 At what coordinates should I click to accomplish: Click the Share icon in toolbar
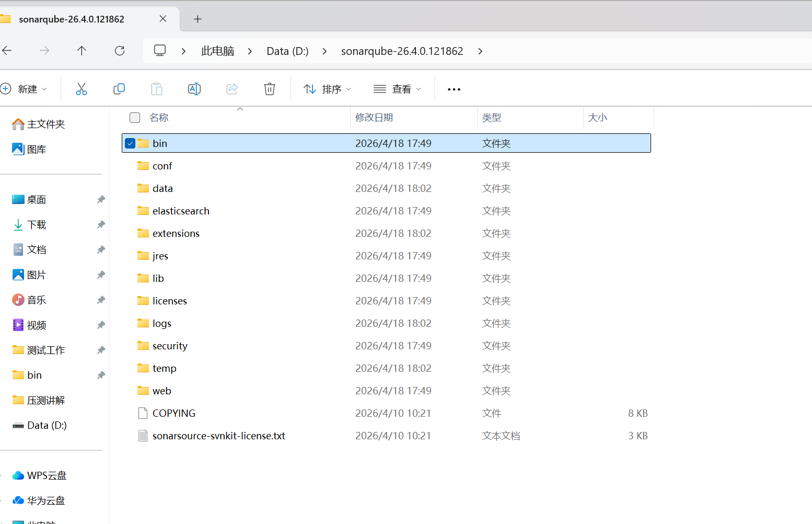click(x=232, y=89)
